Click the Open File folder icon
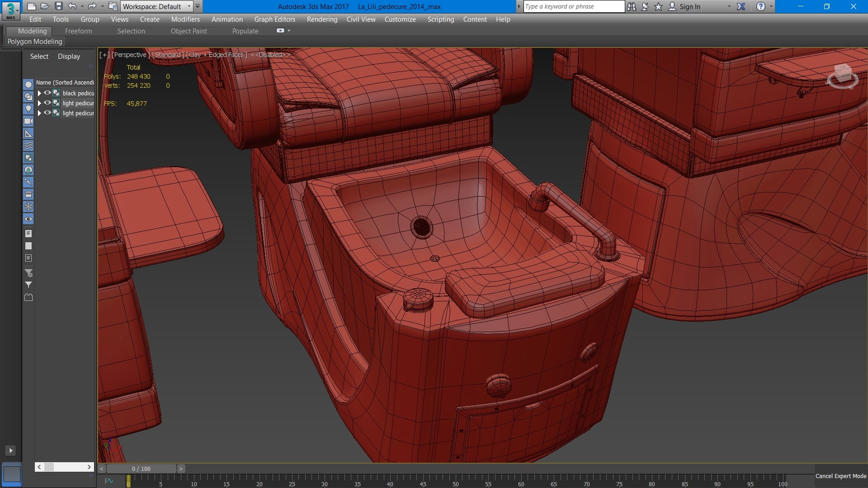The width and height of the screenshot is (868, 488). pyautogui.click(x=45, y=6)
